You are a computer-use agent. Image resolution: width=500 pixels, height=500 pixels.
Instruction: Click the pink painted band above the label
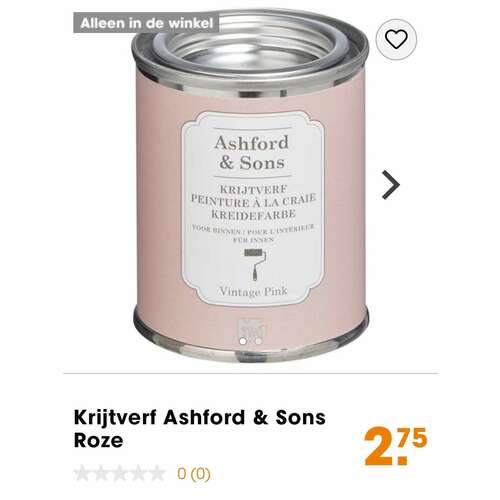252,100
